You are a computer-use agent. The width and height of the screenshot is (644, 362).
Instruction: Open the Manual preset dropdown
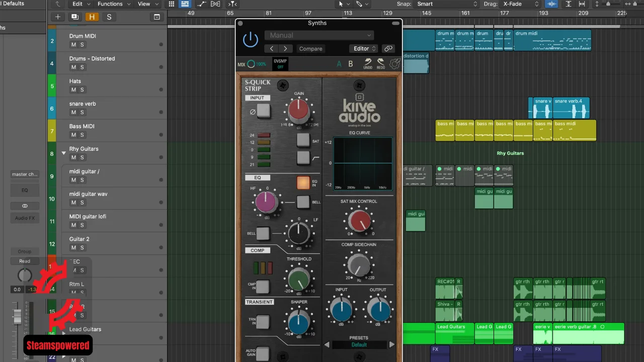(319, 35)
